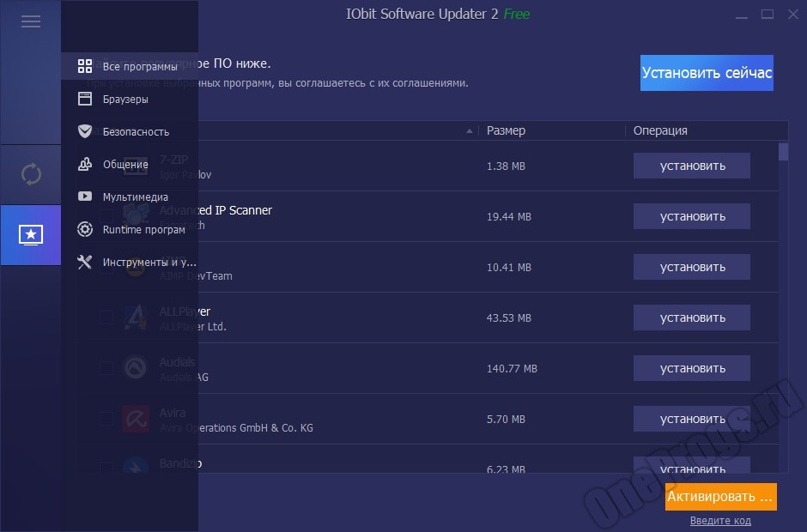Maximize the IObit Software Updater window

pyautogui.click(x=768, y=15)
